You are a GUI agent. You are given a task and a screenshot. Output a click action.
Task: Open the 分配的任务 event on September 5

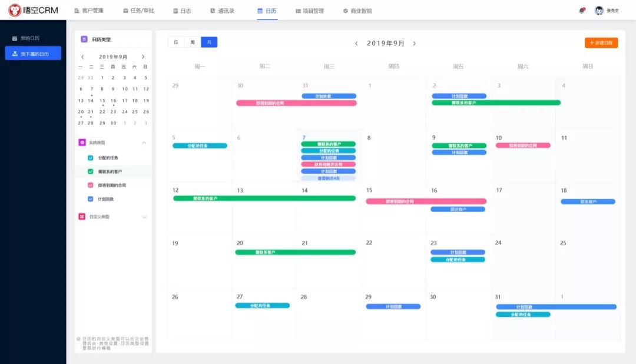(200, 145)
